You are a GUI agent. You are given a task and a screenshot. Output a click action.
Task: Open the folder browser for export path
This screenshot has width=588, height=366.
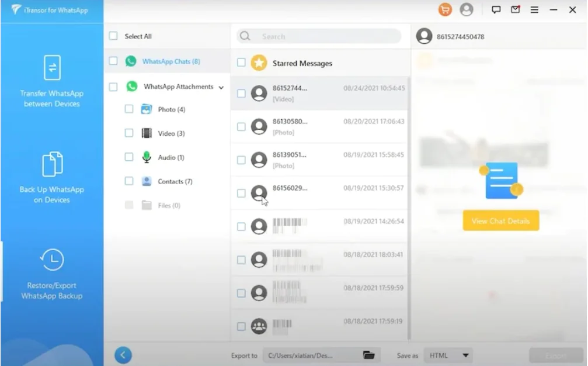[x=368, y=354]
